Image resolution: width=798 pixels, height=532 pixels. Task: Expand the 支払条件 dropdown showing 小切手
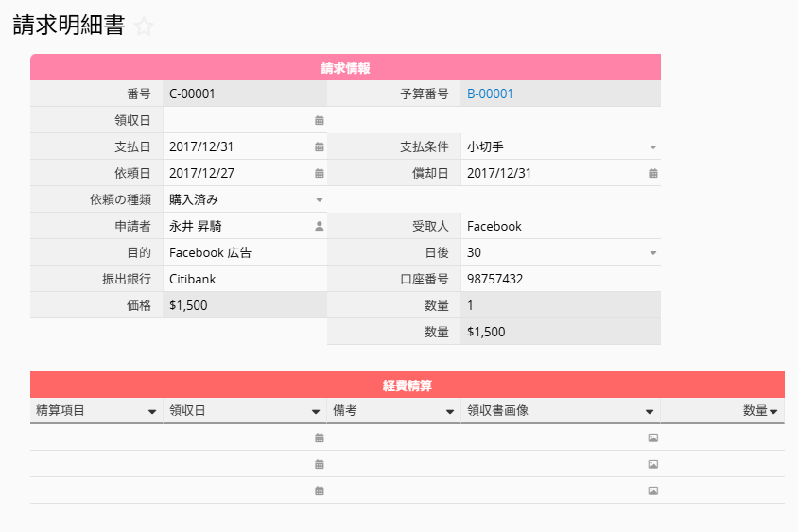652,147
